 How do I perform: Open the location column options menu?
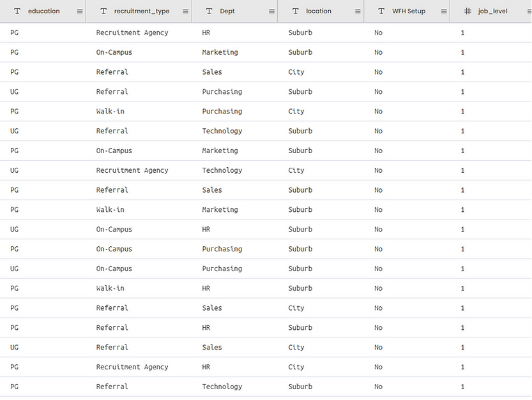point(358,11)
